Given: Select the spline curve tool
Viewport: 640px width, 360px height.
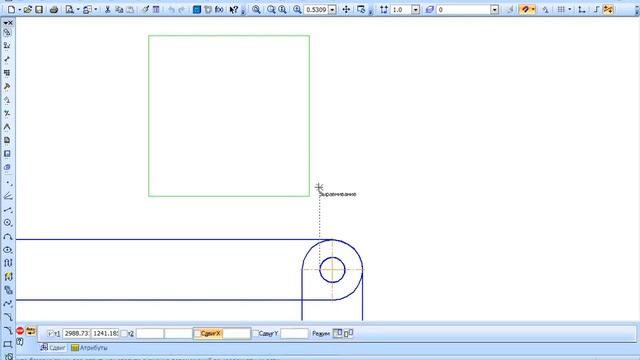Looking at the screenshot, I should pyautogui.click(x=7, y=304).
